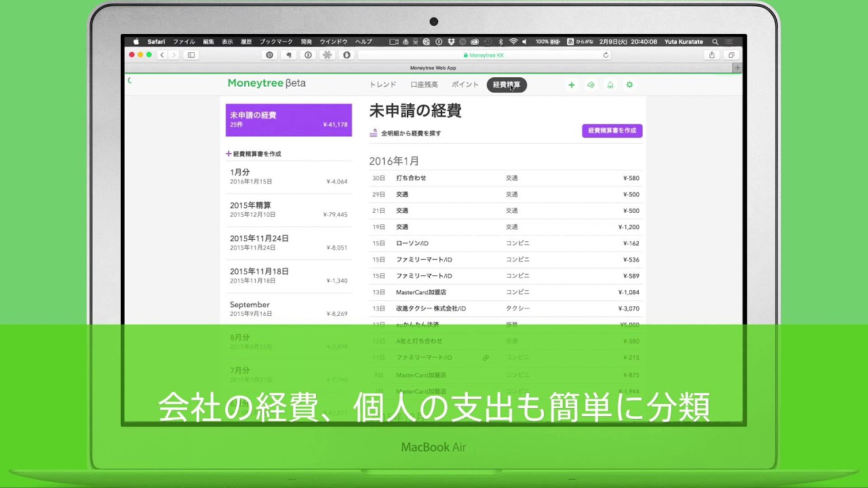This screenshot has width=868, height=488.
Task: Click 全明細から経費を探す link
Action: coord(411,134)
